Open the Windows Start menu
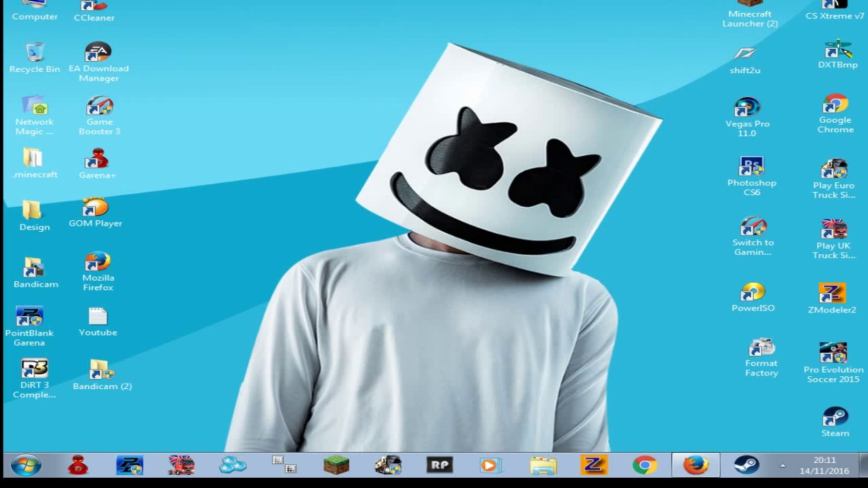868x488 pixels. tap(26, 466)
